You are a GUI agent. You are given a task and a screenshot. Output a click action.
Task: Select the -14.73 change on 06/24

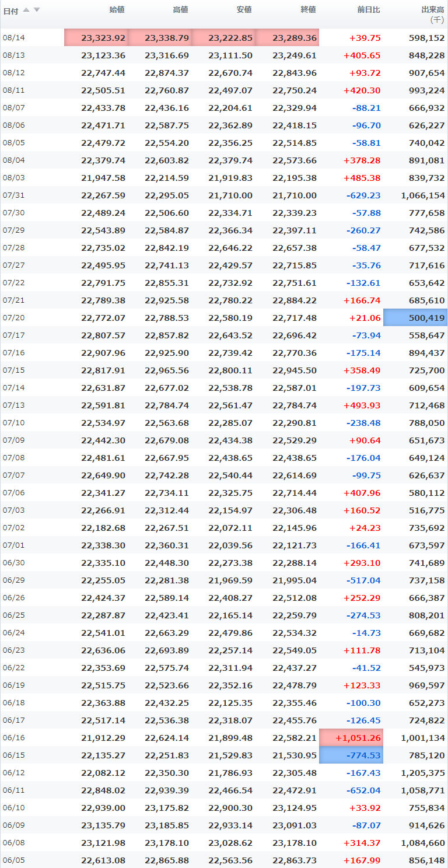[x=366, y=632]
